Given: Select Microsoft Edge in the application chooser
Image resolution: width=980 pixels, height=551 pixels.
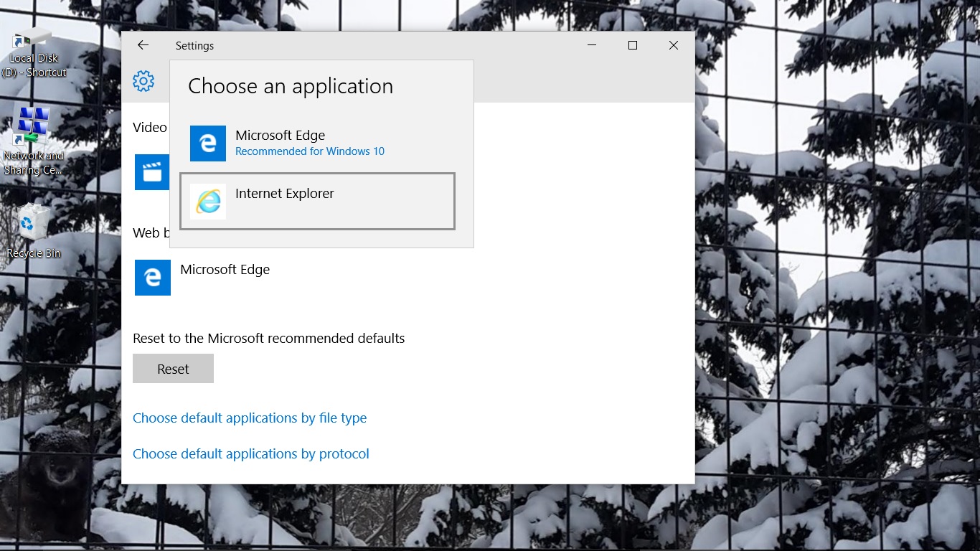Looking at the screenshot, I should point(317,143).
